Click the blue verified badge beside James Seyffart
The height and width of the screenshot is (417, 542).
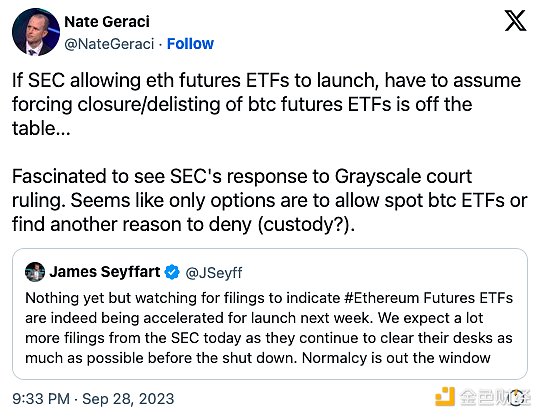point(172,272)
